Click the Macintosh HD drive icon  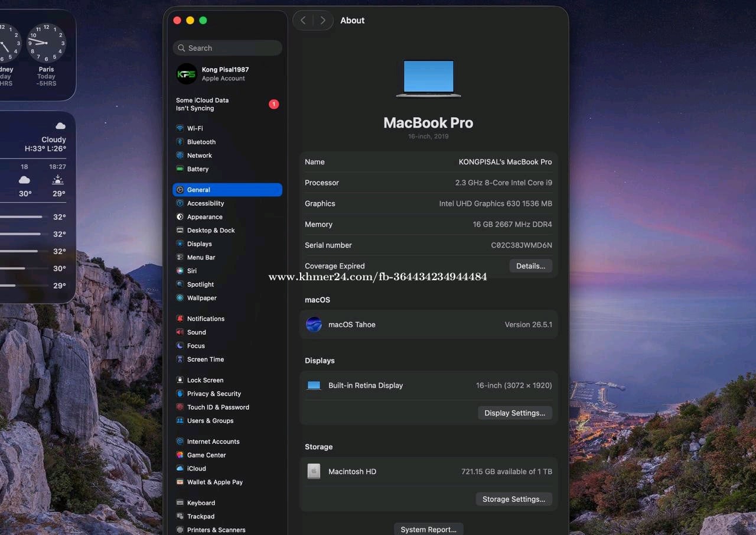pyautogui.click(x=314, y=471)
